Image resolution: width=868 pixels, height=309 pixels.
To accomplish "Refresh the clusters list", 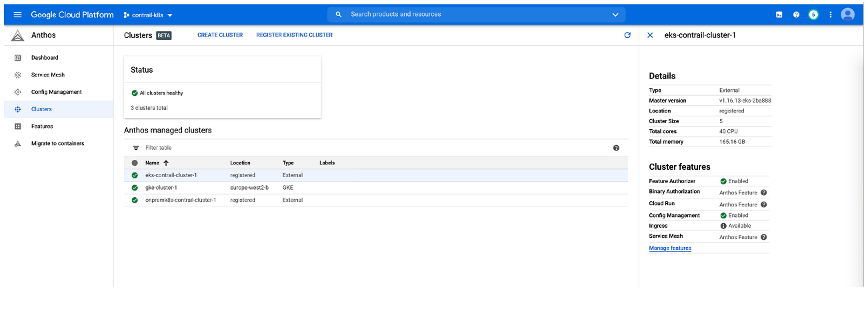I will click(627, 35).
